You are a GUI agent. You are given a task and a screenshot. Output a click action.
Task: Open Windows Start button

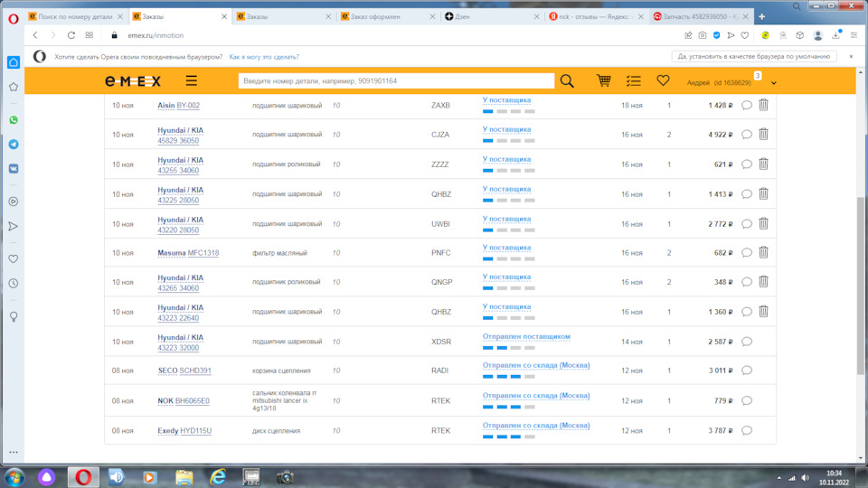14,477
